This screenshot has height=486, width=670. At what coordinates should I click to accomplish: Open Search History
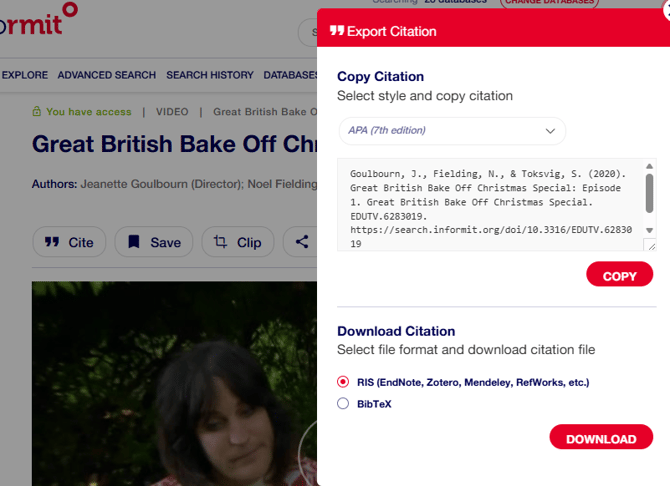point(210,75)
